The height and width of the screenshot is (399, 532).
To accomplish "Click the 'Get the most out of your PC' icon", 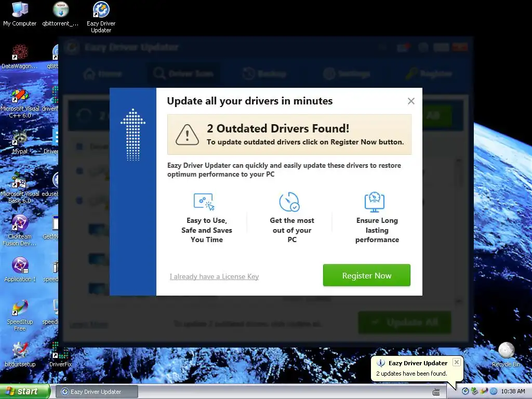I will 289,202.
